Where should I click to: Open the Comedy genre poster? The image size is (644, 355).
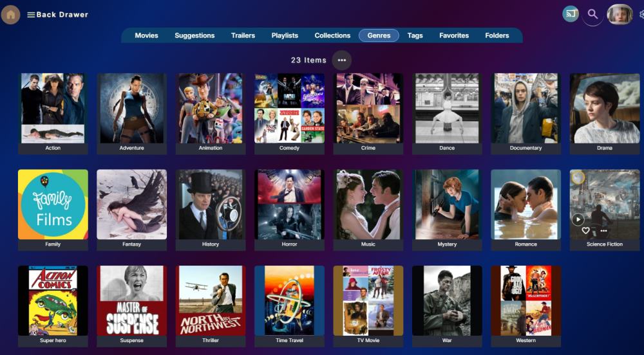coord(290,108)
